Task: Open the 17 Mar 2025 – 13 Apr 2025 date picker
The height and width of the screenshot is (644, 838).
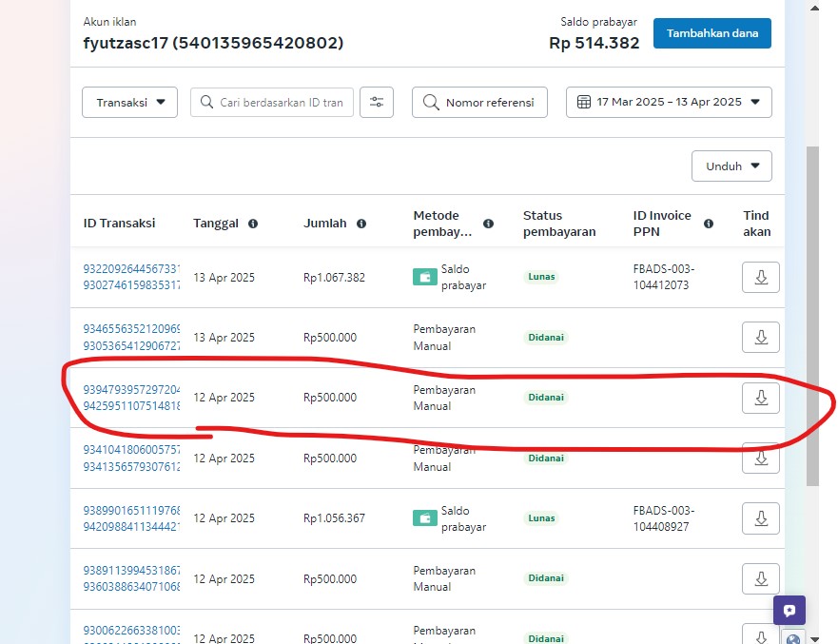Action: point(669,103)
